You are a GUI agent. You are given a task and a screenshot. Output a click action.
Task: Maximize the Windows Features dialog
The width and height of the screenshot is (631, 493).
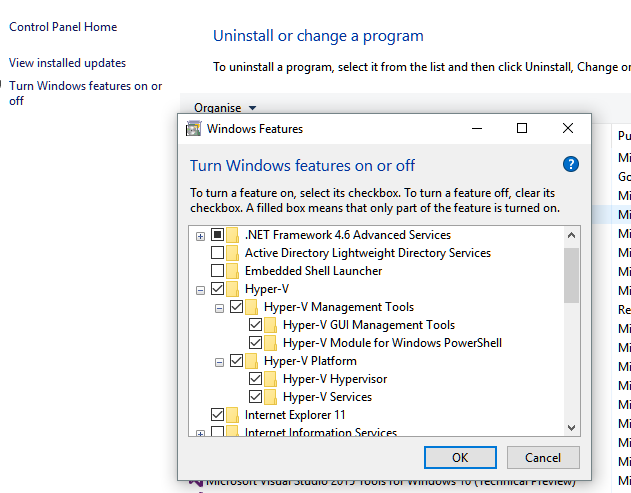click(x=522, y=128)
